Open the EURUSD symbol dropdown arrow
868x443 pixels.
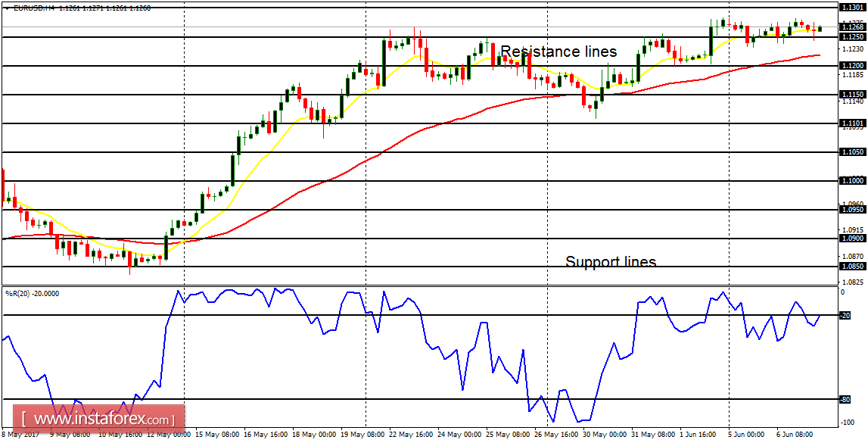tap(7, 8)
